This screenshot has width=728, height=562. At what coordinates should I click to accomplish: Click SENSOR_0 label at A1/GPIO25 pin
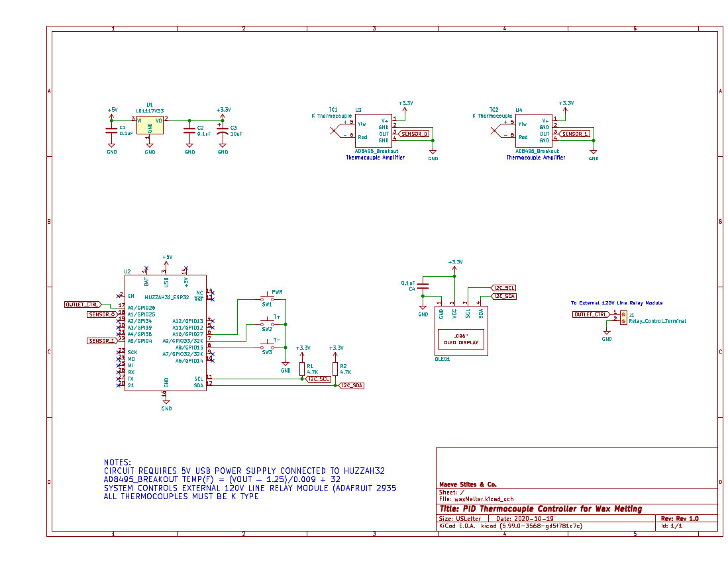(101, 314)
